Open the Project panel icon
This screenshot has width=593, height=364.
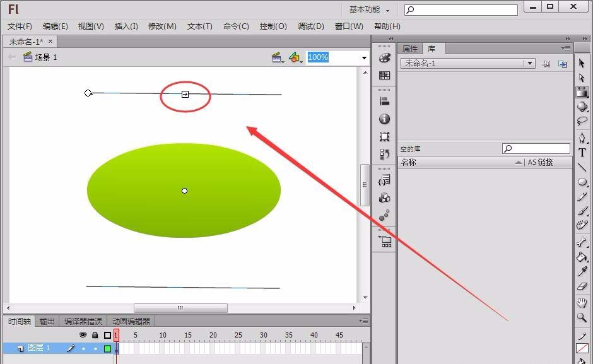pos(385,241)
